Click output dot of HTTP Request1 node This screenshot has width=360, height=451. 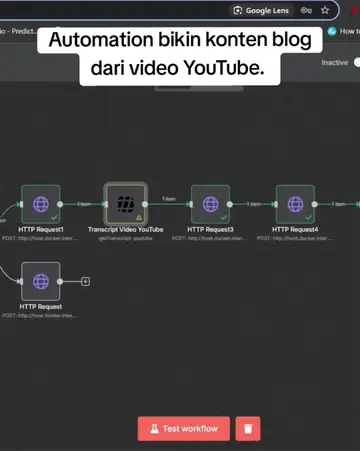pos(60,204)
